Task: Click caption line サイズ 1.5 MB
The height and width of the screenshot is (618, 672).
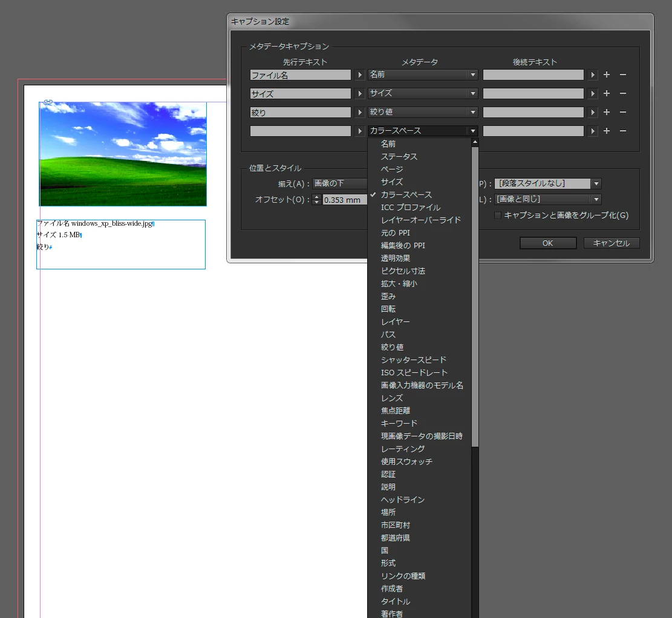Action: point(59,235)
